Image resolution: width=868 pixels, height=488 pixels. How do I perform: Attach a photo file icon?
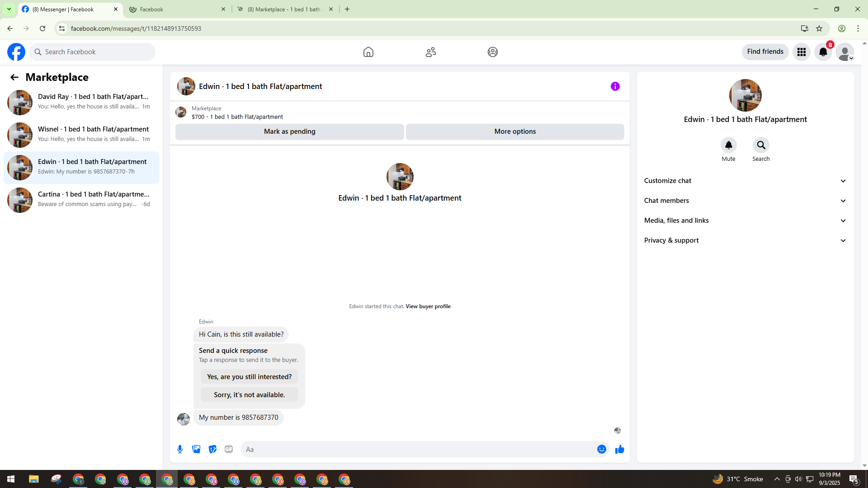196,449
